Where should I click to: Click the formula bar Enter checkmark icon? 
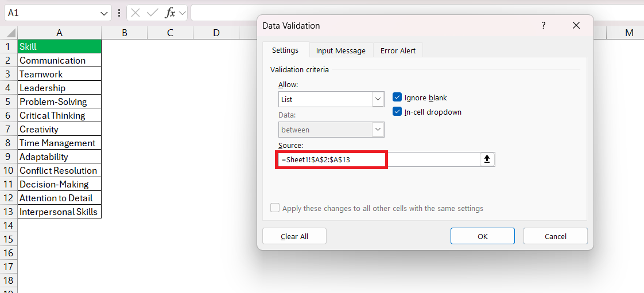[152, 13]
